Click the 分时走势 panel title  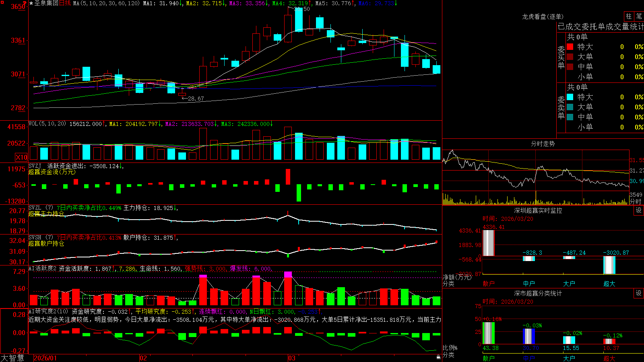click(x=543, y=144)
